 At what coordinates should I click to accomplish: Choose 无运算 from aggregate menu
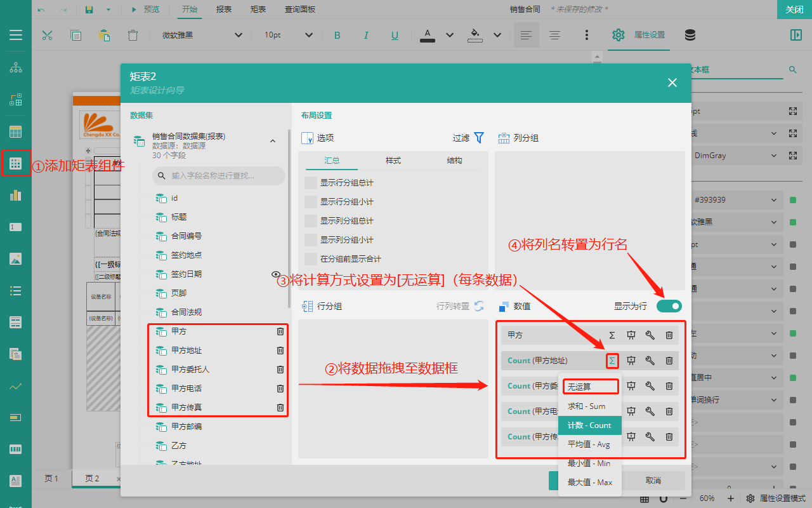(x=590, y=387)
